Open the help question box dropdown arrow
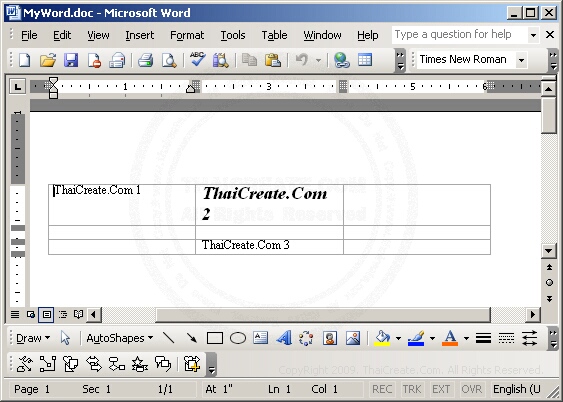 pos(534,35)
